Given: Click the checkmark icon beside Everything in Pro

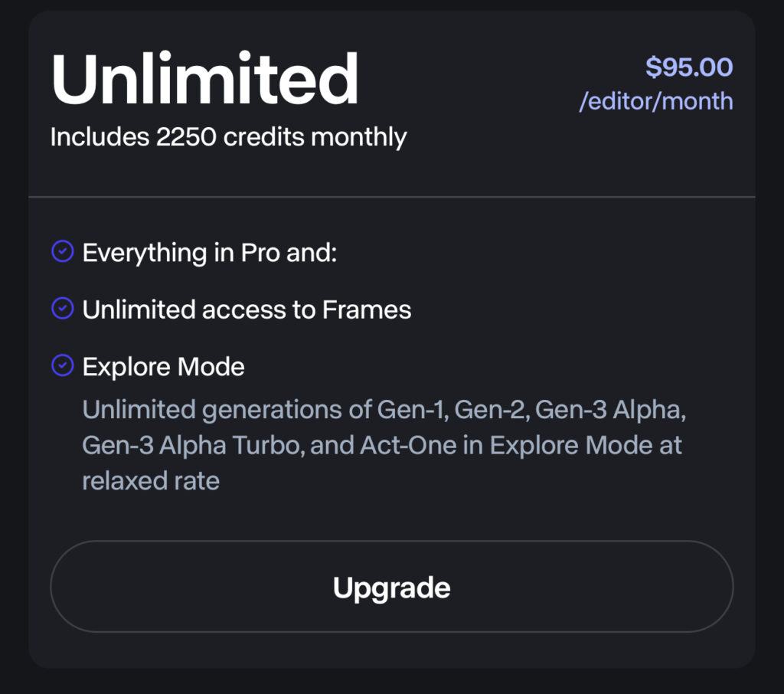Looking at the screenshot, I should pyautogui.click(x=62, y=251).
